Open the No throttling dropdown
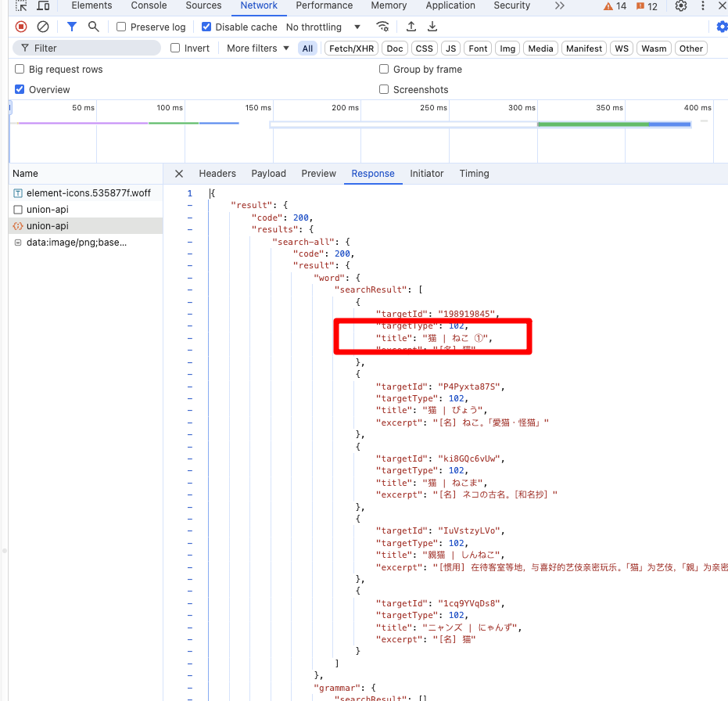This screenshot has height=701, width=728. [323, 27]
